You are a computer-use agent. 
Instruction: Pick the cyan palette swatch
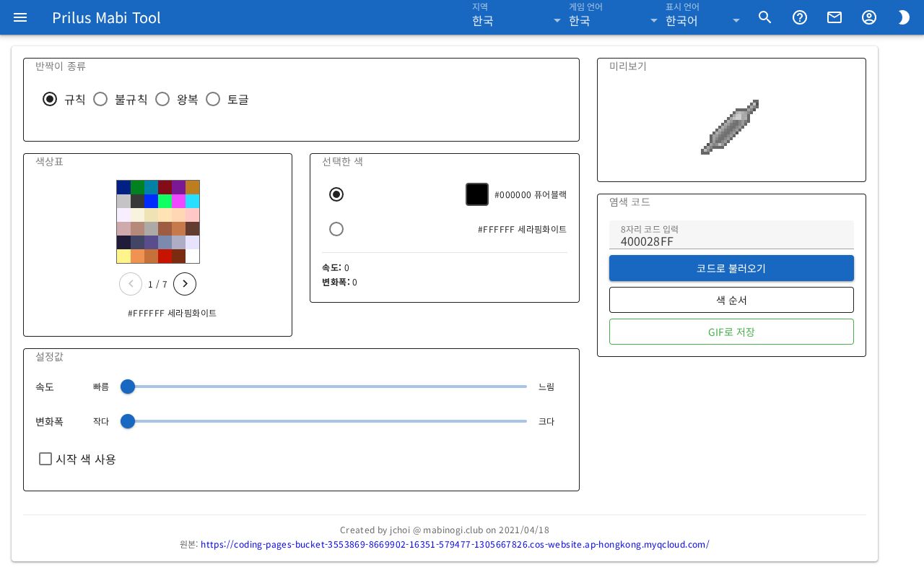pos(192,201)
